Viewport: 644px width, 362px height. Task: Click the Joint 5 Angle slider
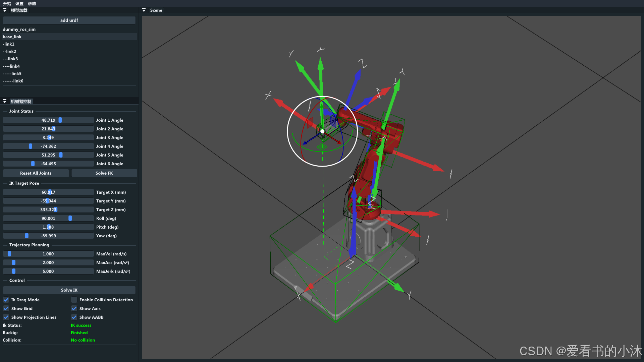48,155
